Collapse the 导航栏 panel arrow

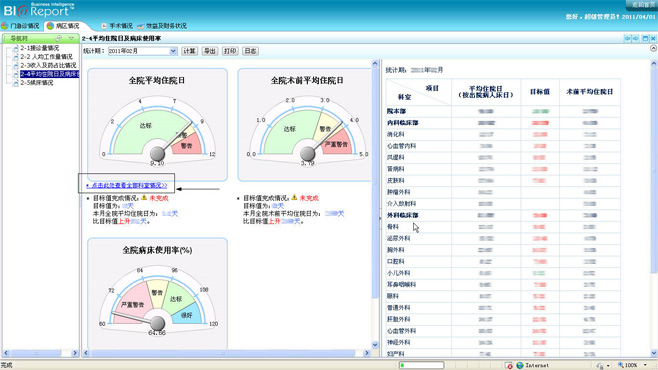click(71, 38)
